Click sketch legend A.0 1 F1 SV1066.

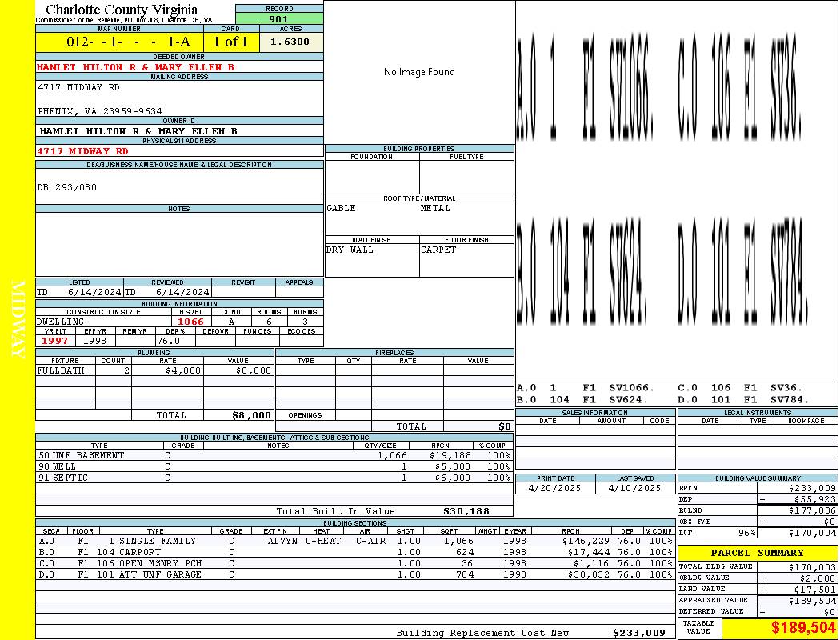586,388
